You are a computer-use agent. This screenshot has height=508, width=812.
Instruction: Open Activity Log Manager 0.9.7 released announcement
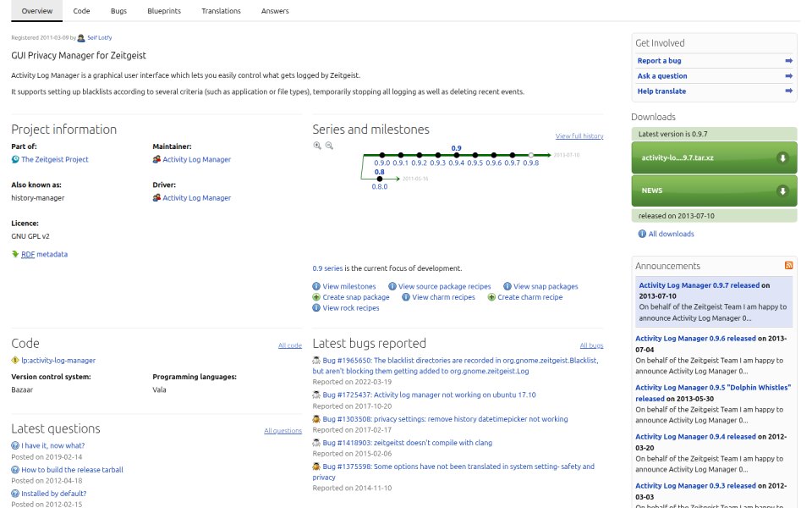click(x=700, y=285)
